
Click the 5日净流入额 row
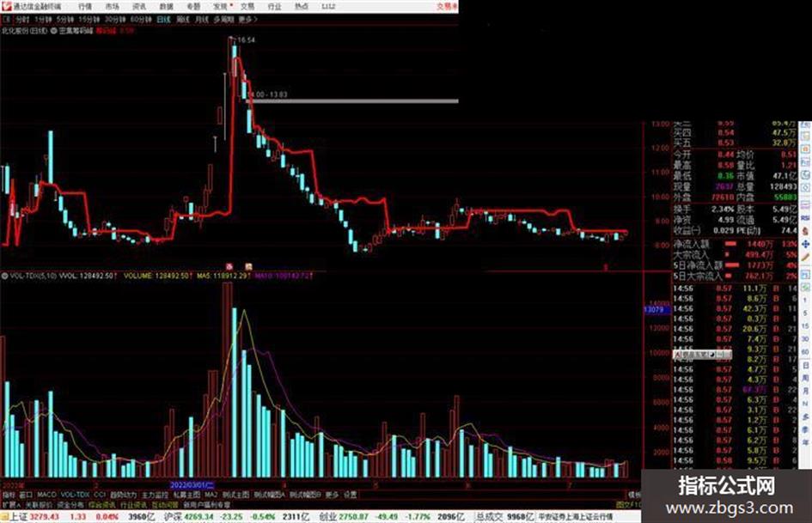pyautogui.click(x=735, y=265)
